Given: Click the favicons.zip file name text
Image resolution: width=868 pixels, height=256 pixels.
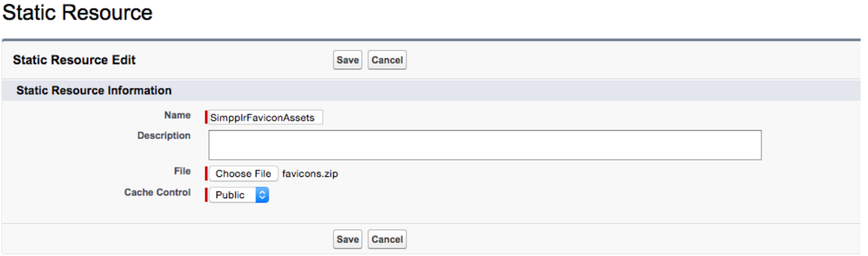Looking at the screenshot, I should click(310, 174).
